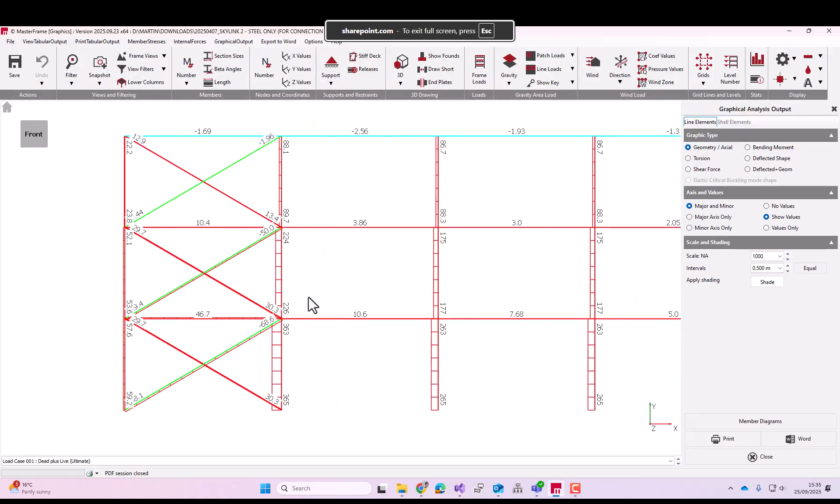Viewport: 840px width, 504px height.
Task: Click the Equal button
Action: coord(810,268)
